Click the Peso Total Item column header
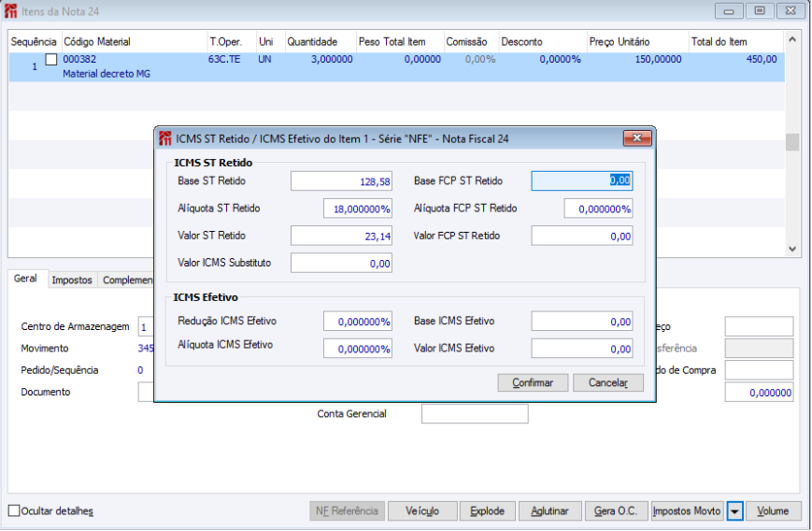Viewport: 812px width, 531px height. 400,42
